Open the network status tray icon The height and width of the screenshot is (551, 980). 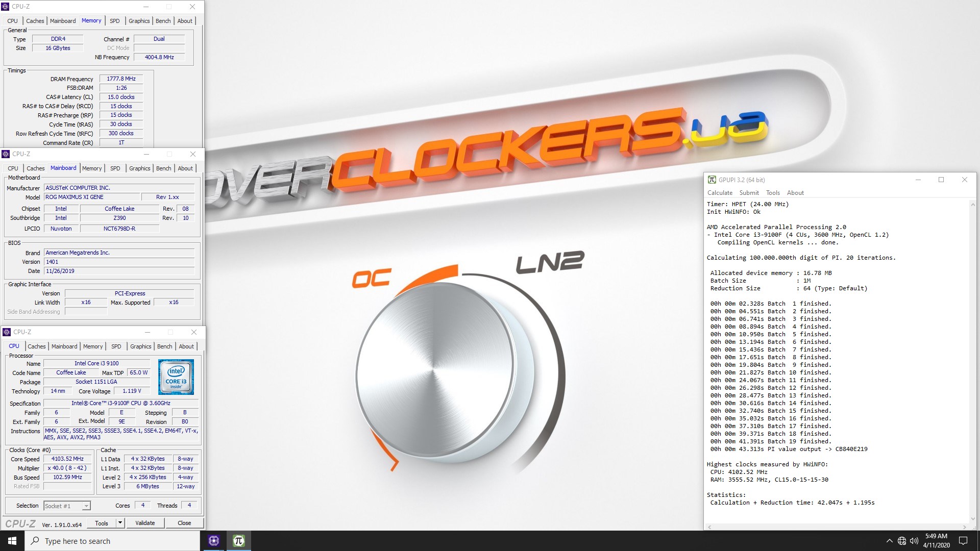coord(902,541)
